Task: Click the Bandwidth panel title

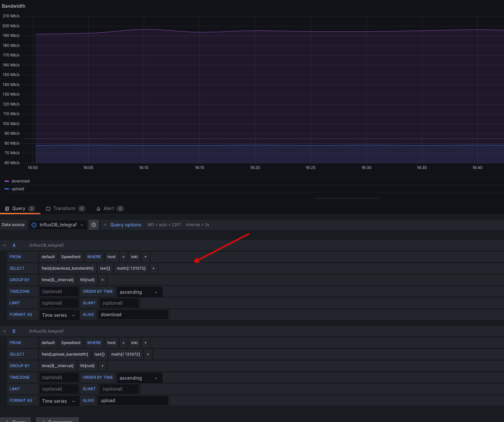Action: click(13, 6)
